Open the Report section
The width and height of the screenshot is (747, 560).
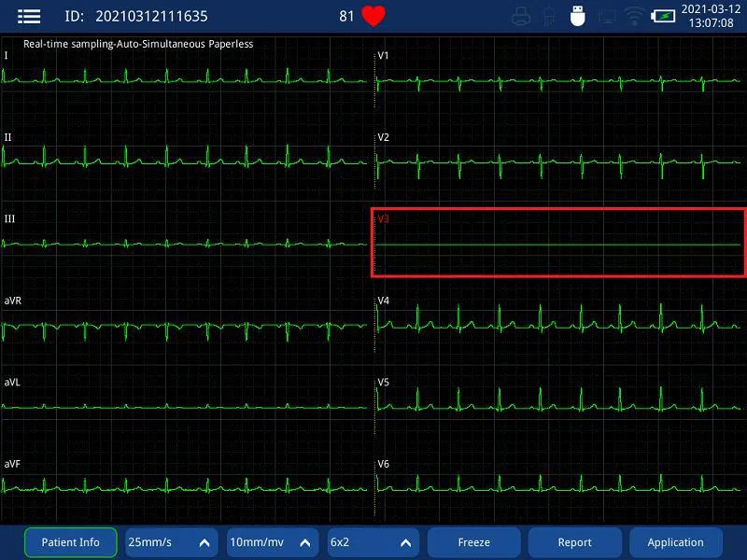coord(574,542)
